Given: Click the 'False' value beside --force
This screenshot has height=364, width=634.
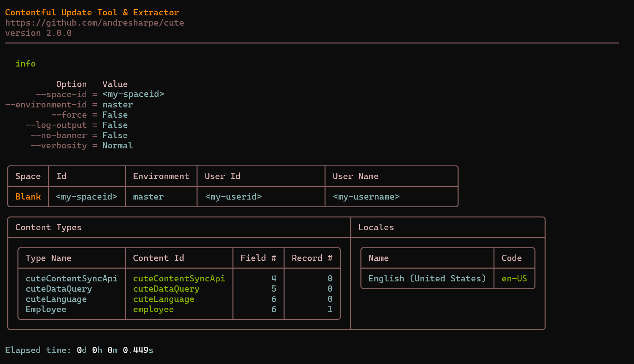Looking at the screenshot, I should pos(115,115).
